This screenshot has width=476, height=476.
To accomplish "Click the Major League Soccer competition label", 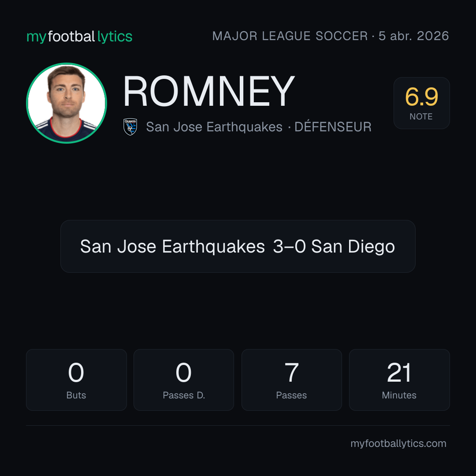I will pyautogui.click(x=290, y=36).
